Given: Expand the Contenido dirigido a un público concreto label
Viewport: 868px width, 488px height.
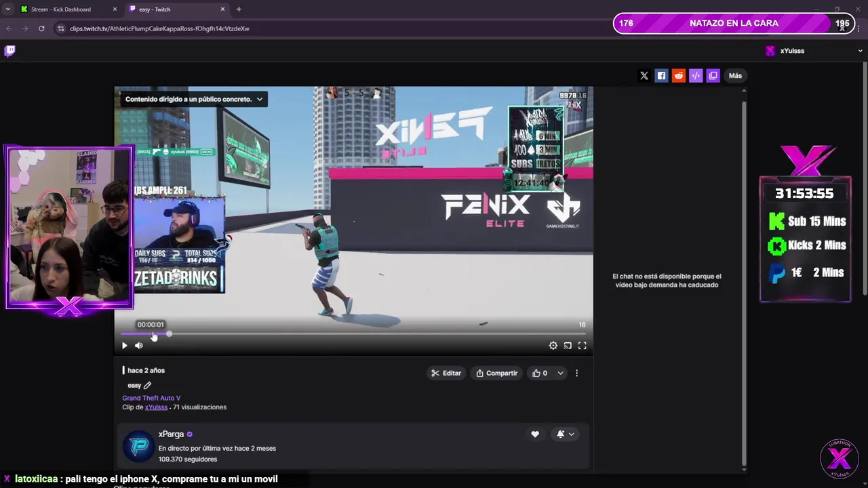Looking at the screenshot, I should pyautogui.click(x=193, y=99).
